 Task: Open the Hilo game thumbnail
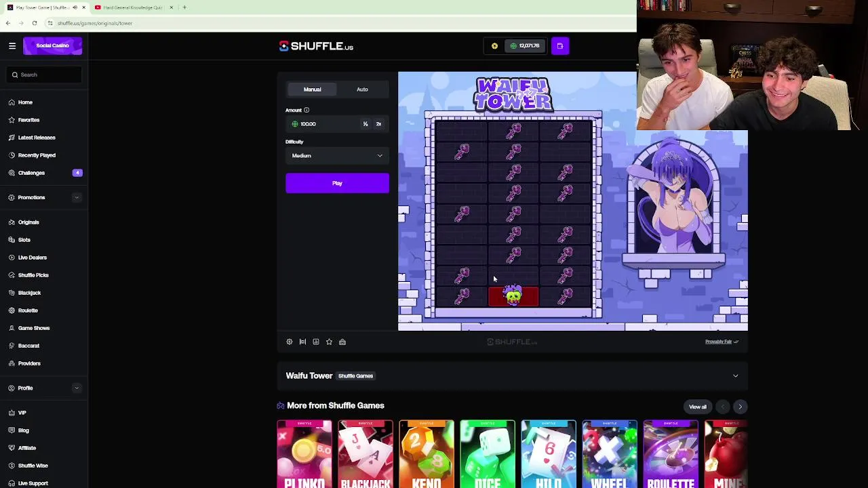click(x=549, y=454)
